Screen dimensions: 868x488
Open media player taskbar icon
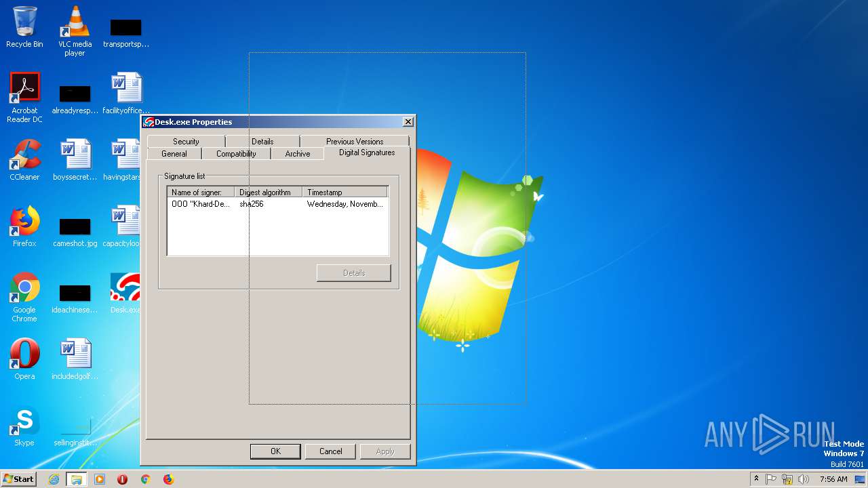(100, 479)
